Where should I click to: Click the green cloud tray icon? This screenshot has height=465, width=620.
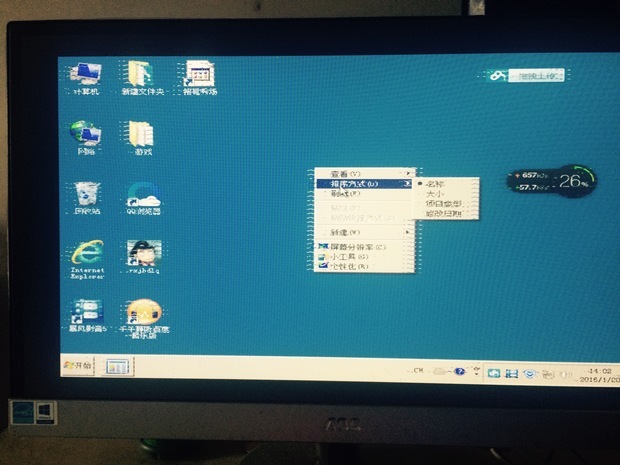494,373
